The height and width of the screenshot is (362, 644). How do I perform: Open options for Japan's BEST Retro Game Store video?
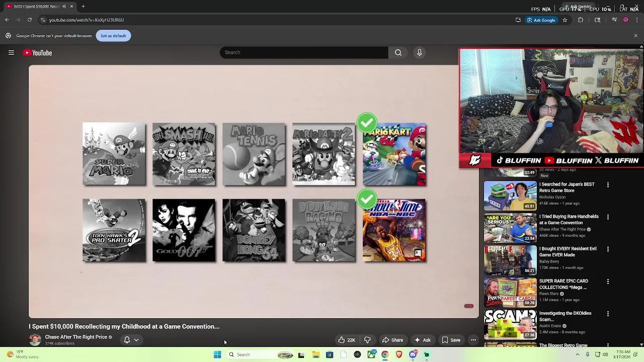[x=608, y=185]
